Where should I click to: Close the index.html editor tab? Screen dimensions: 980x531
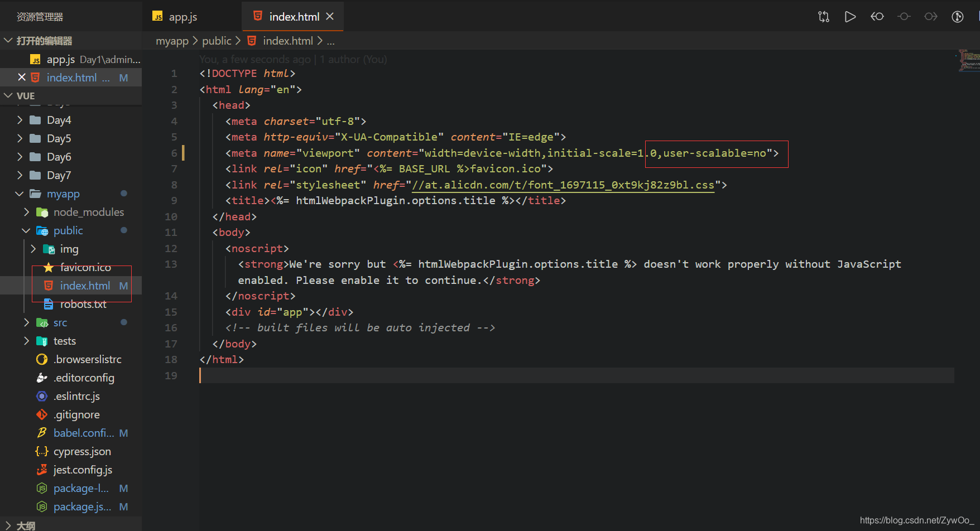point(330,17)
